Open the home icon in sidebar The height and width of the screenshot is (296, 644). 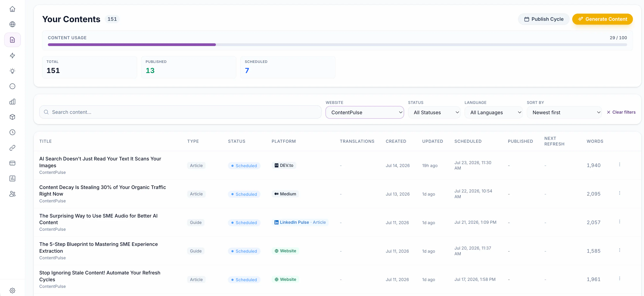point(12,9)
